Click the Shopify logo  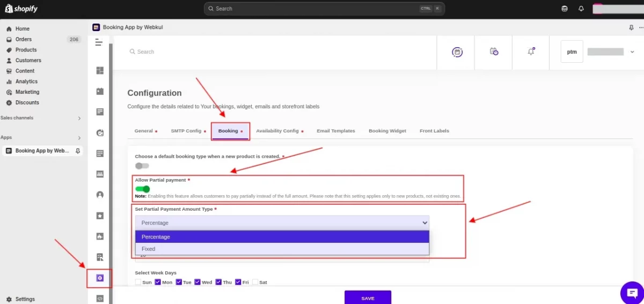(x=21, y=9)
